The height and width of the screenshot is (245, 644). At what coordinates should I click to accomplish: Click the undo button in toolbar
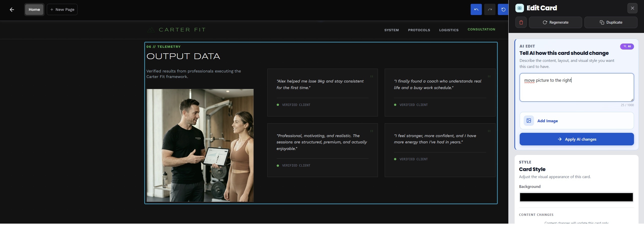[x=476, y=10]
